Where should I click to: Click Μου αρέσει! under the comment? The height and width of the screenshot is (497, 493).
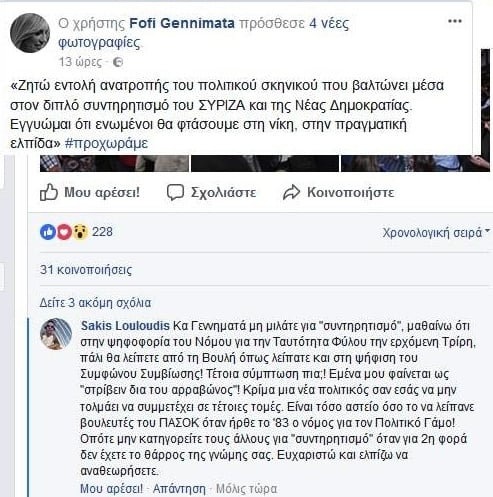(x=111, y=489)
